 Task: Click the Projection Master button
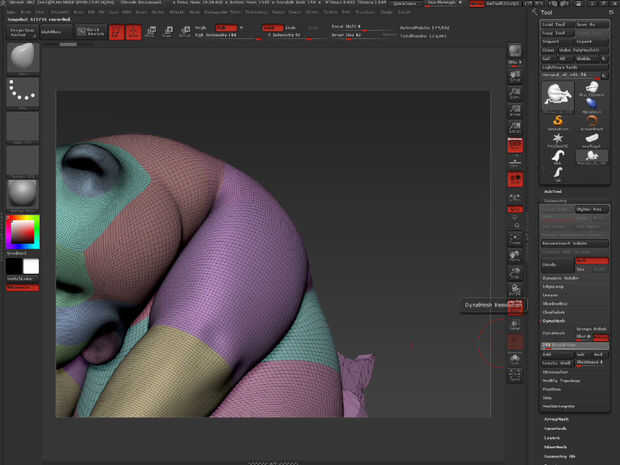pos(22,32)
